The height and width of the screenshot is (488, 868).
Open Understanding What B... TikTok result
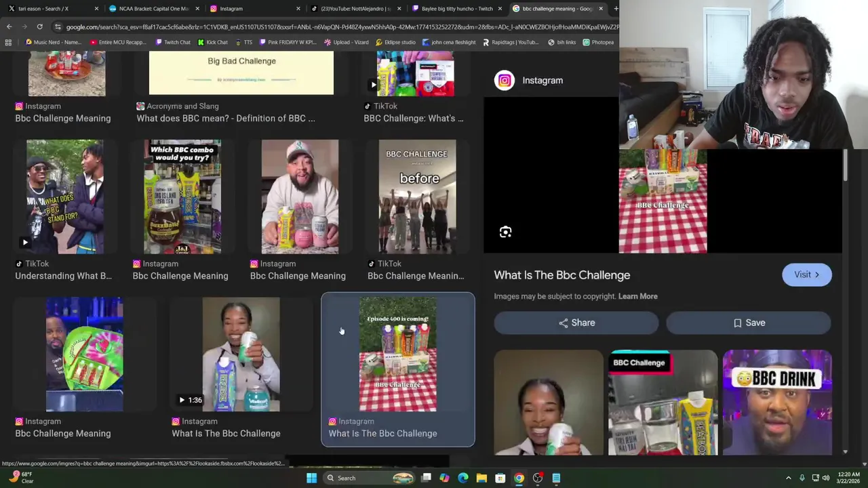tap(64, 276)
